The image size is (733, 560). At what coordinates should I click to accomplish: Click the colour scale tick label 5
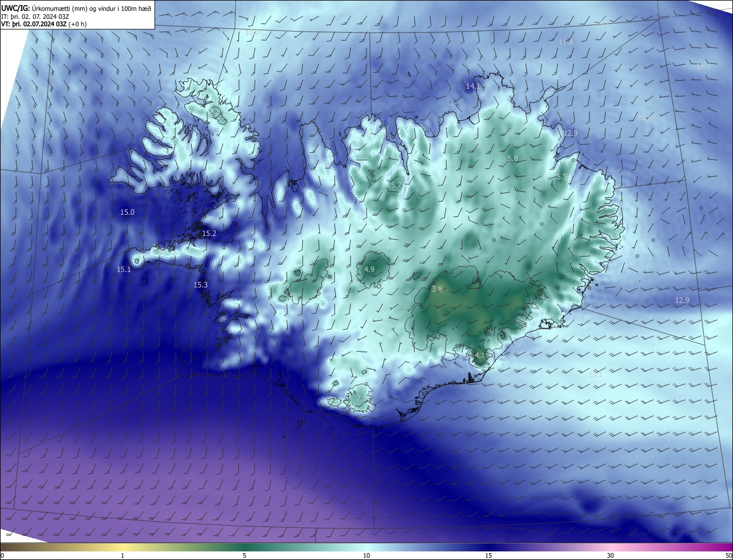[245, 555]
